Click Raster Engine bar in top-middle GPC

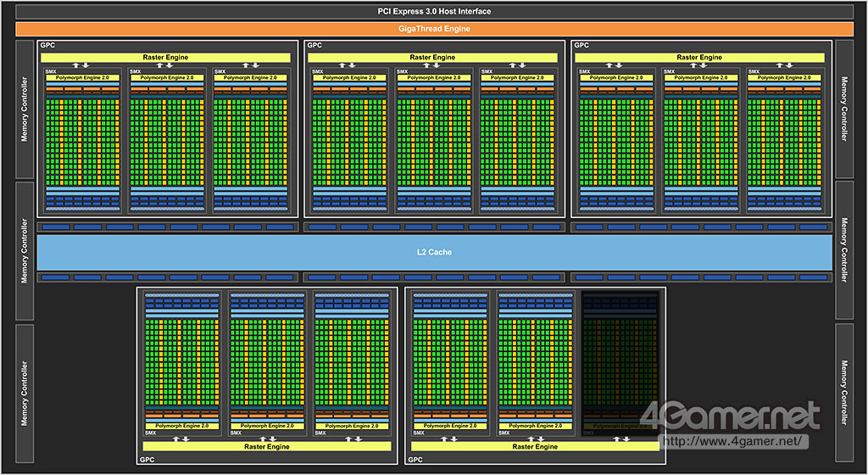[x=433, y=58]
